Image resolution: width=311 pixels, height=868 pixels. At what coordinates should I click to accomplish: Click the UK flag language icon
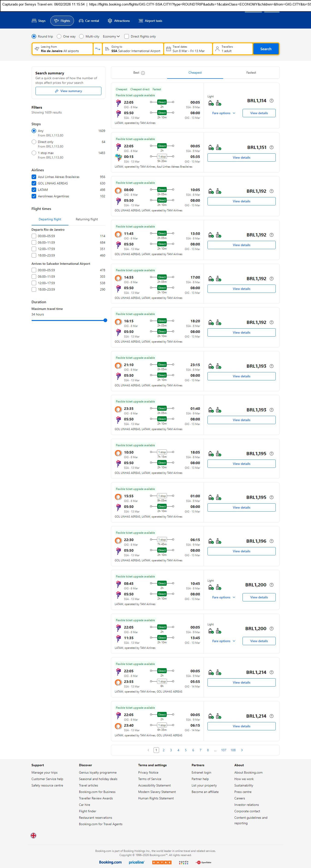coord(33,835)
